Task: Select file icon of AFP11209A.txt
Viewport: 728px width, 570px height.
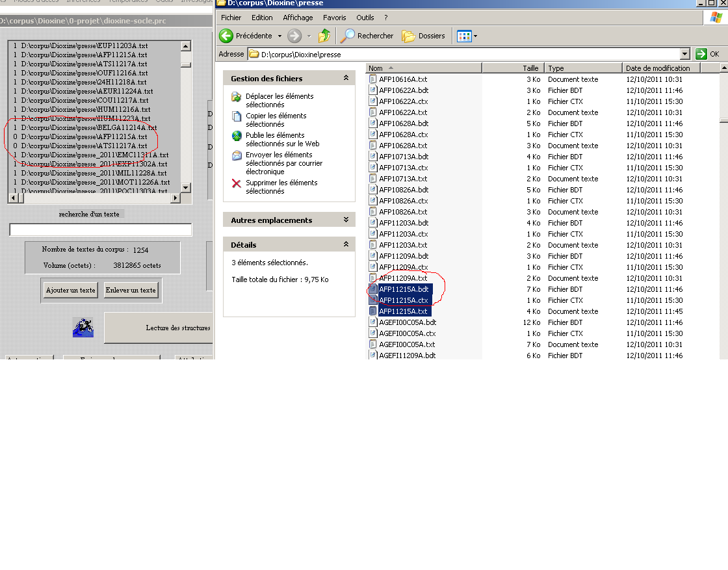Action: click(372, 278)
